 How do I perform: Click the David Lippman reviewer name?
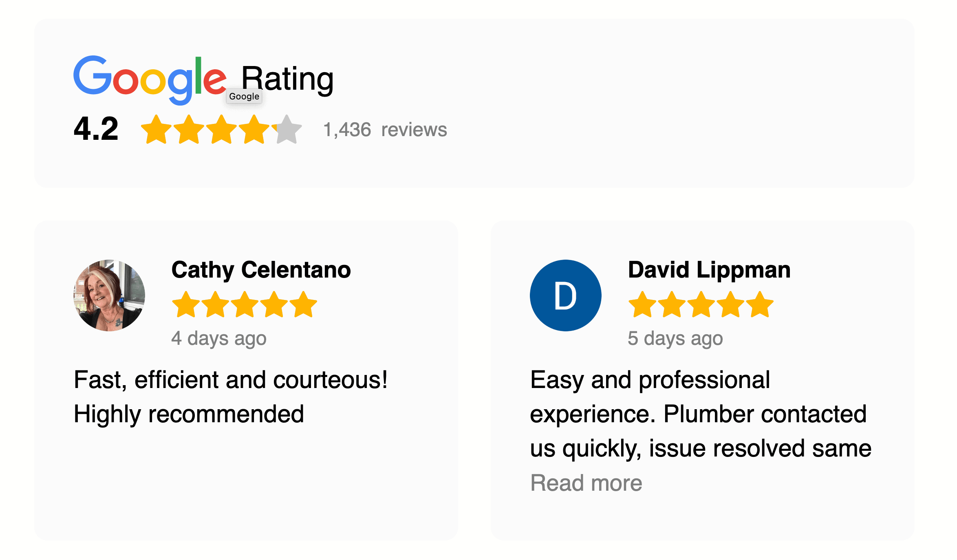(709, 270)
